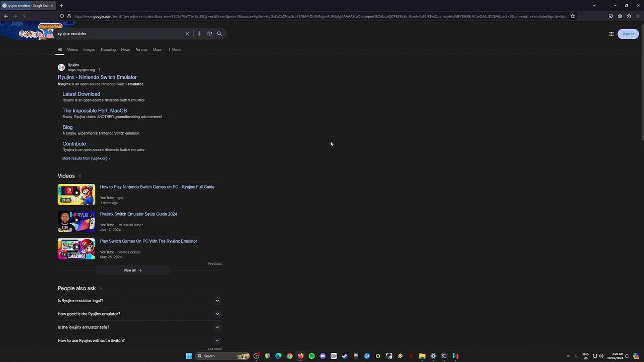Open the extensions toolbar icon
The image size is (644, 362).
pos(629,16)
